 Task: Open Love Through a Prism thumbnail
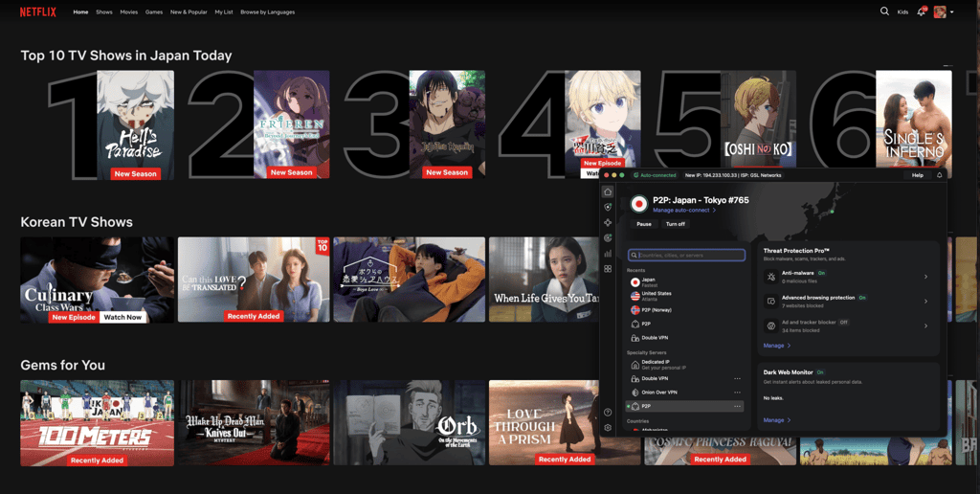click(x=544, y=423)
